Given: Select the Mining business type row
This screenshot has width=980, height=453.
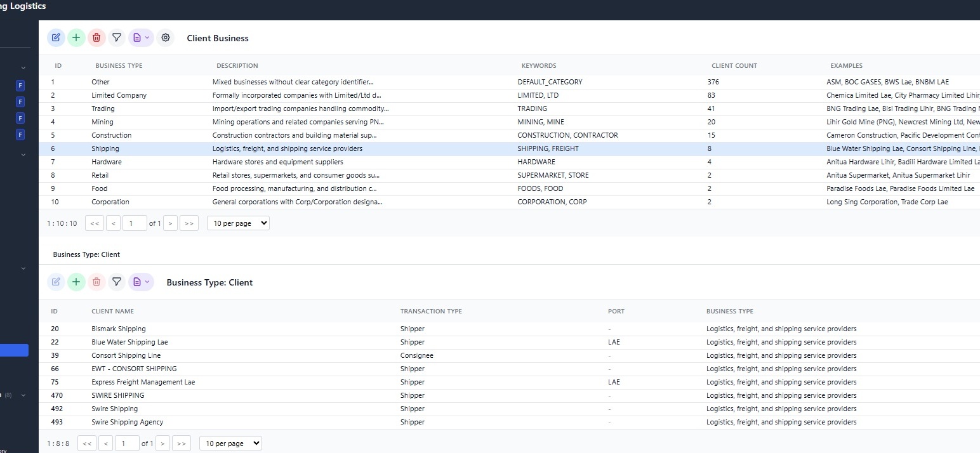Looking at the screenshot, I should click(102, 122).
